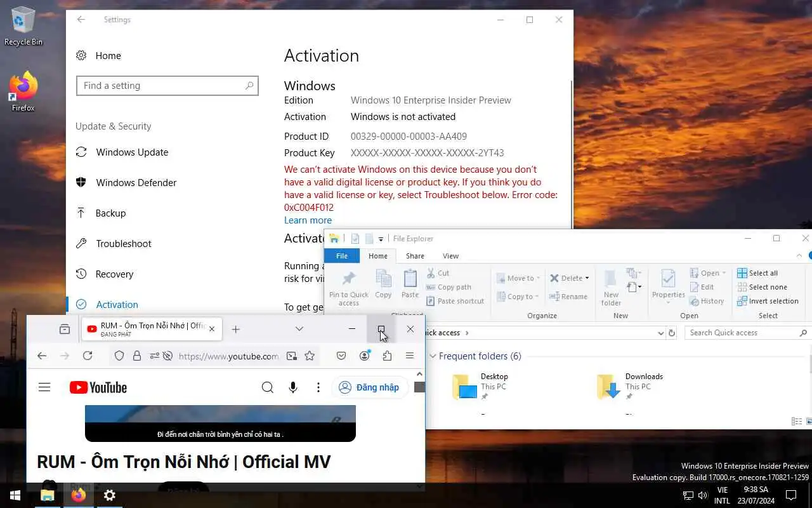
Task: Open the YouTube guide hamburger menu
Action: 44,387
